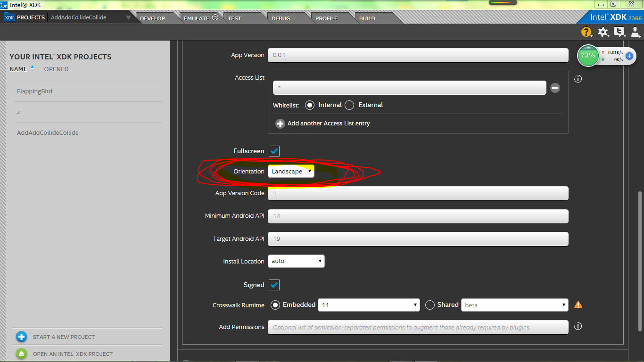The width and height of the screenshot is (644, 362).
Task: Open the Shared Crosswalk beta dropdown
Action: pos(514,305)
